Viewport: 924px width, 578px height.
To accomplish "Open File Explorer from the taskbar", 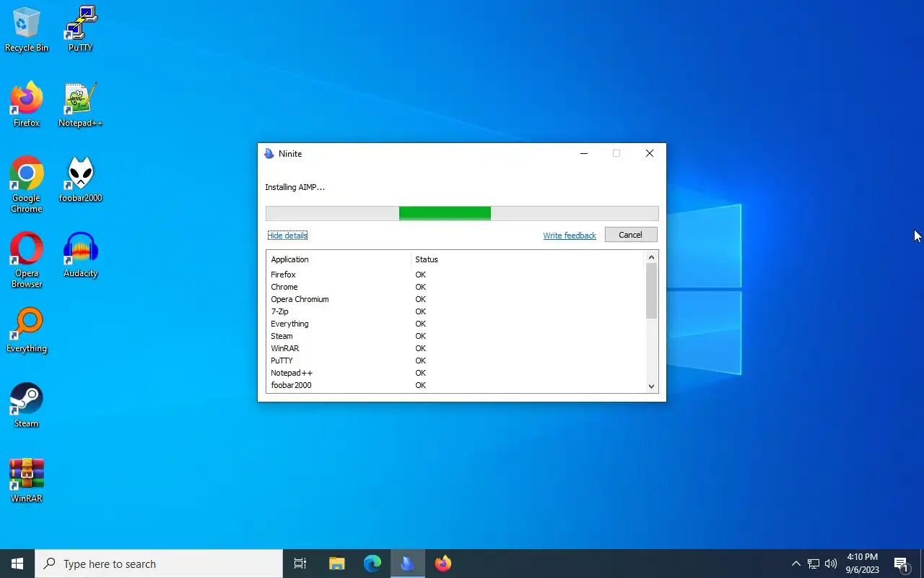I will click(x=336, y=564).
